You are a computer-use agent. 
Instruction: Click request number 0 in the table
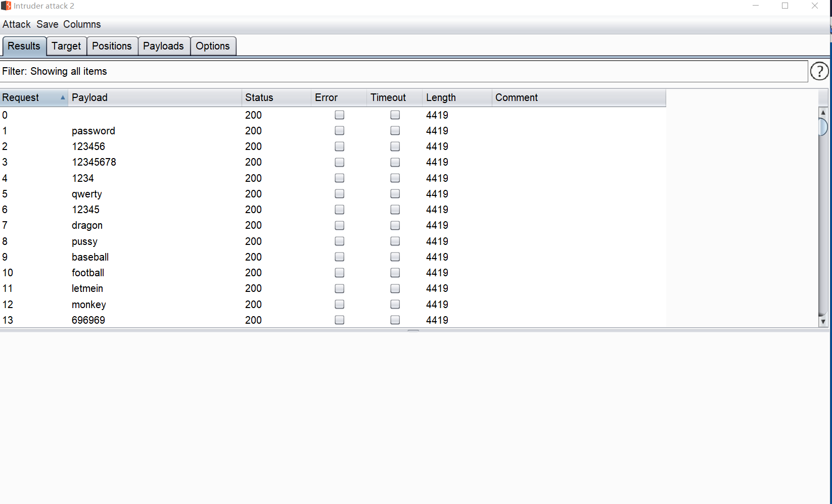coord(5,115)
